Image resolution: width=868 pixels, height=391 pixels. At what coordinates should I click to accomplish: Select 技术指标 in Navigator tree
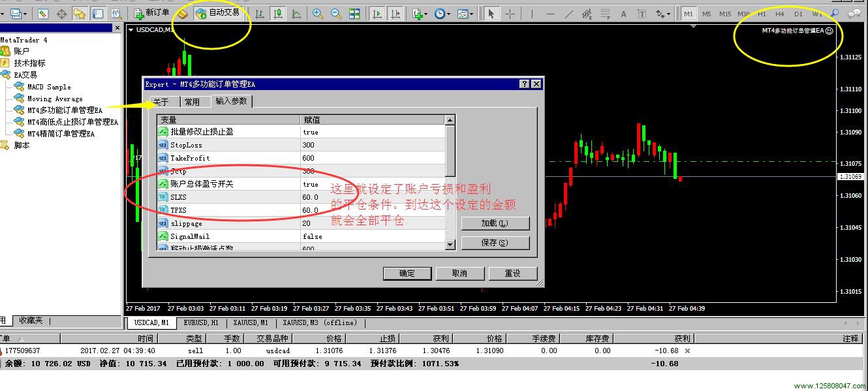[30, 63]
